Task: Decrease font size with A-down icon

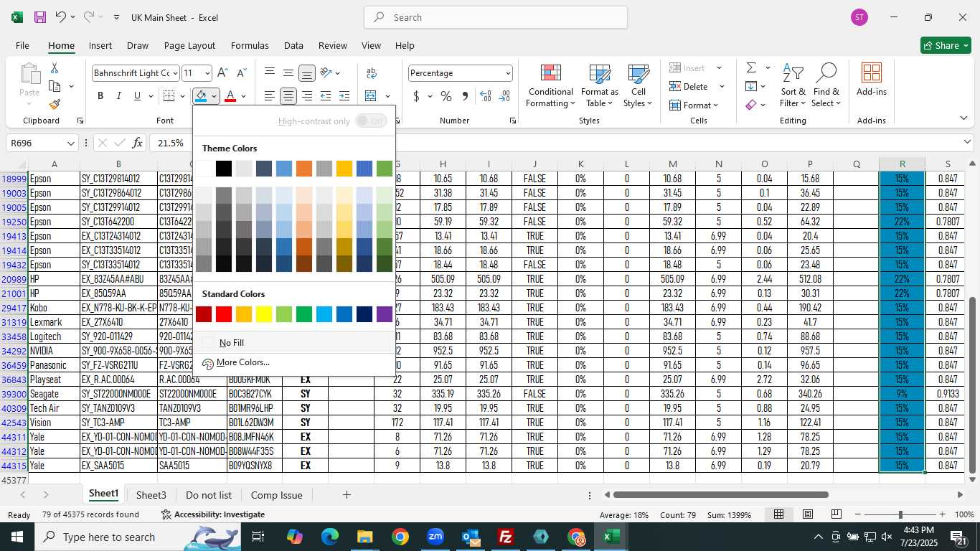Action: [x=241, y=73]
